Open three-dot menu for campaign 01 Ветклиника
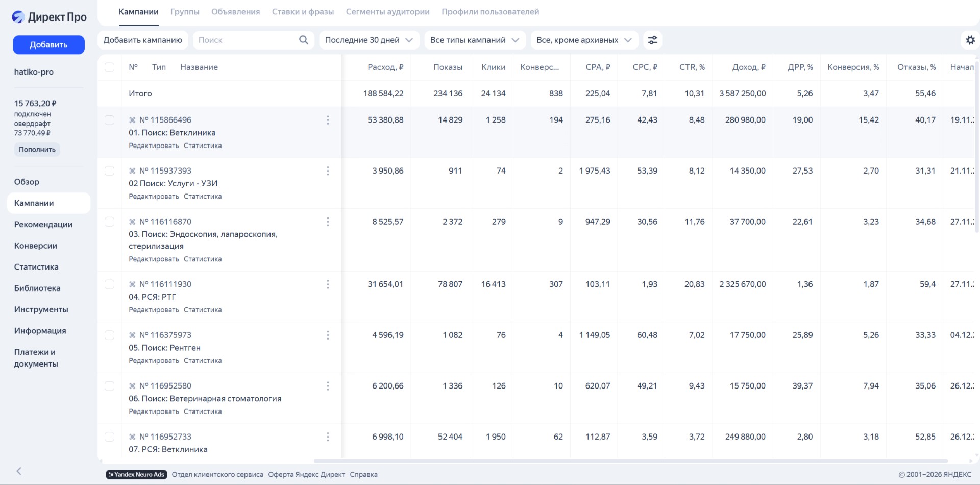 328,120
